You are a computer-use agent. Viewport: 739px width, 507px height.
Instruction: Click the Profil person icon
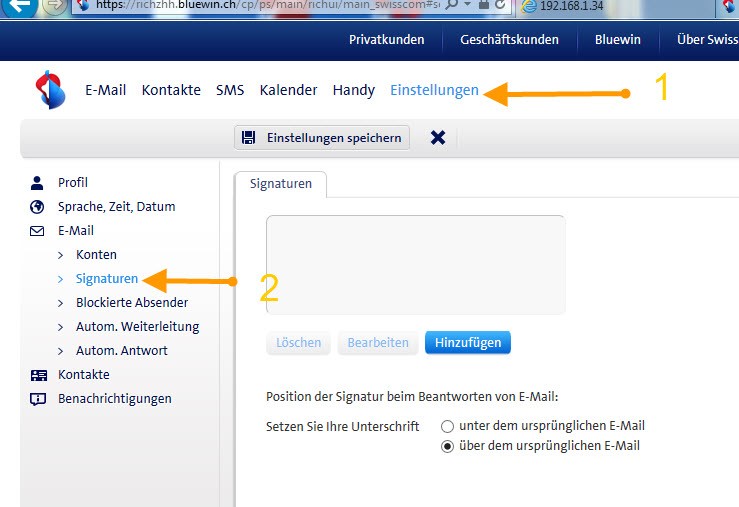37,183
